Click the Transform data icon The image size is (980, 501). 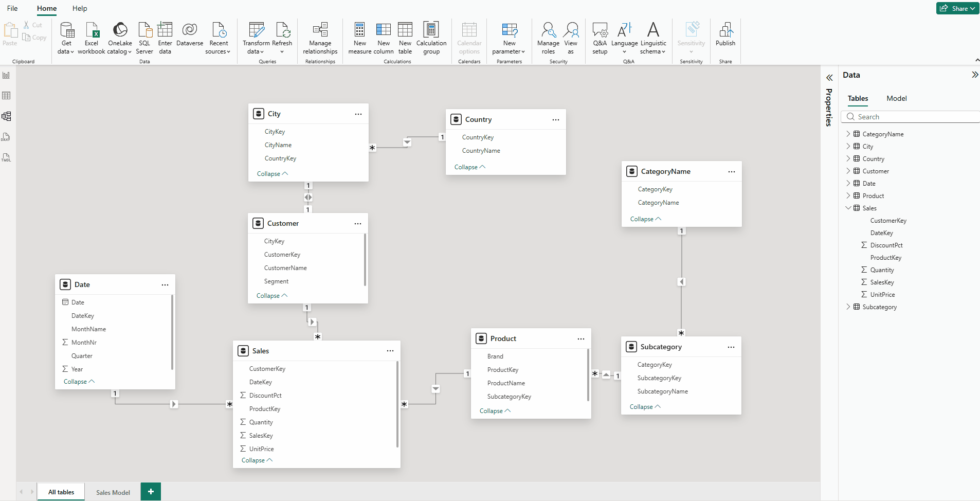click(256, 30)
